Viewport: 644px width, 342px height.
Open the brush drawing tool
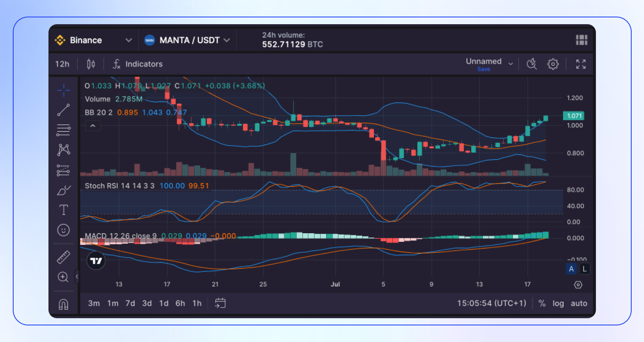click(x=63, y=190)
